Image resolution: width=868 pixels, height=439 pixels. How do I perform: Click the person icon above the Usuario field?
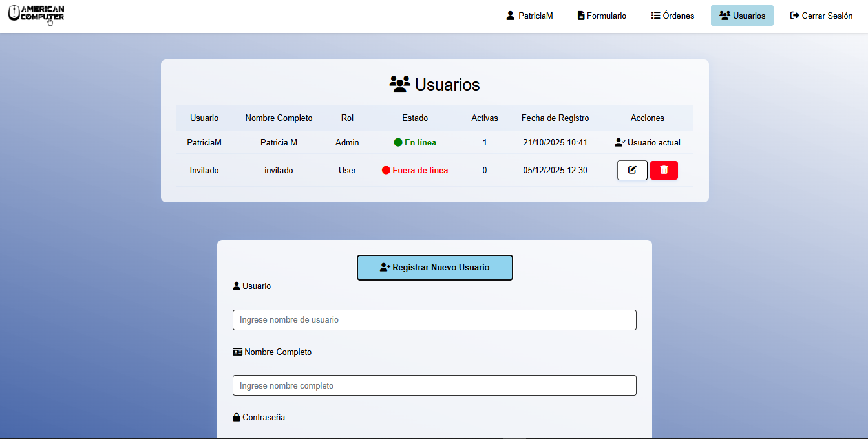point(236,285)
